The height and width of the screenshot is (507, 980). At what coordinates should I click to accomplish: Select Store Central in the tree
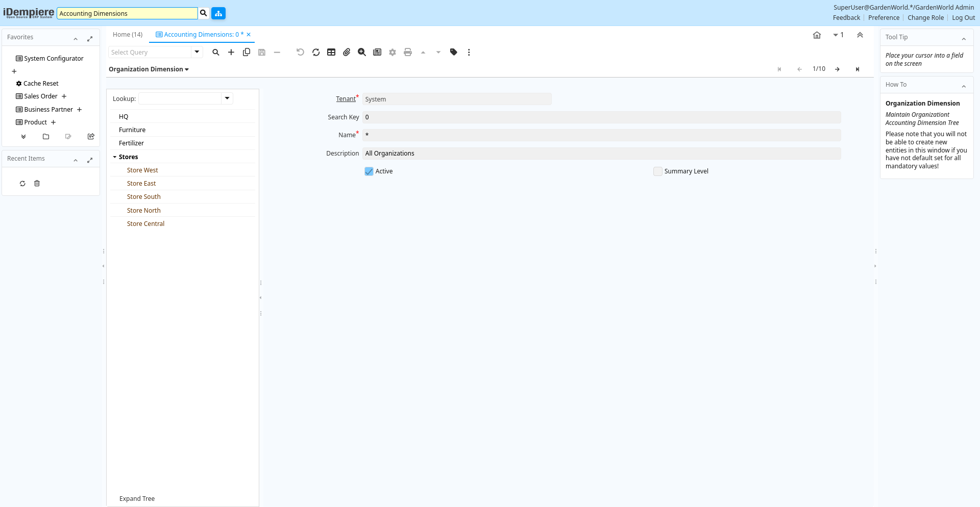(x=145, y=224)
